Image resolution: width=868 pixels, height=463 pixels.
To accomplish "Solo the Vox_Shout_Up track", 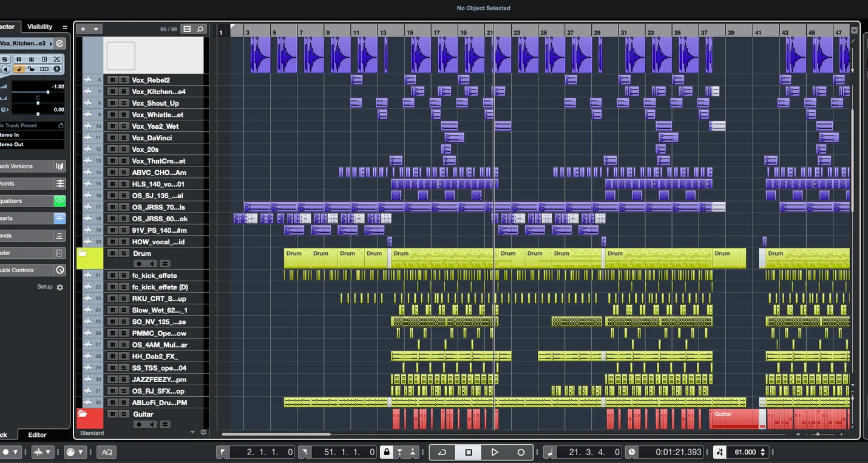I will click(123, 103).
